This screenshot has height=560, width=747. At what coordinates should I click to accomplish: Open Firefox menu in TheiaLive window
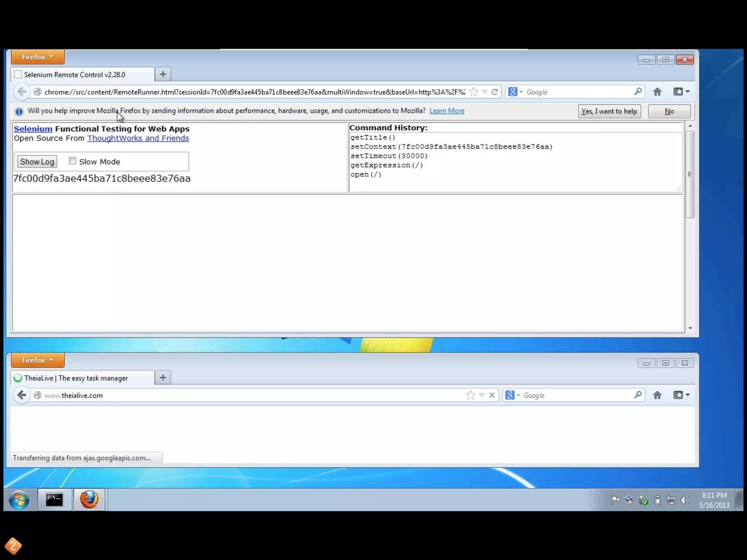(x=38, y=360)
